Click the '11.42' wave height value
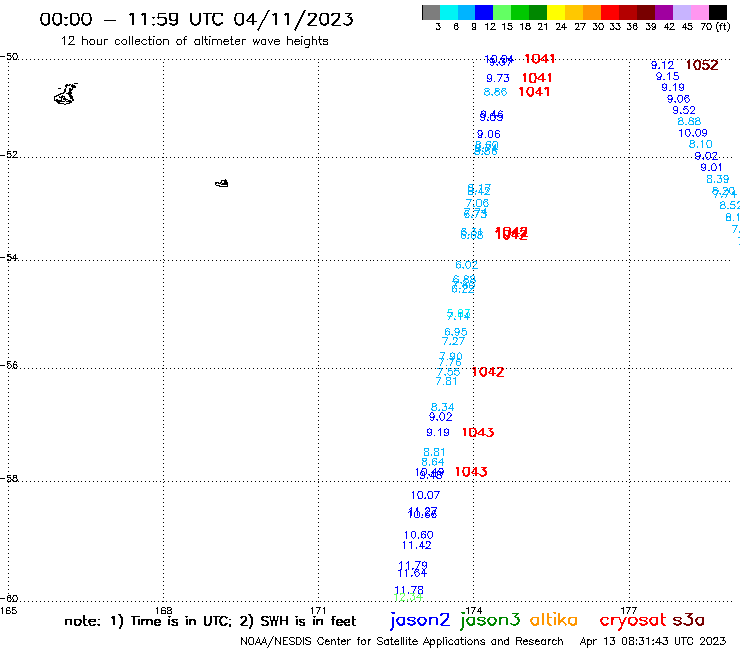The height and width of the screenshot is (650, 740). coord(416,546)
